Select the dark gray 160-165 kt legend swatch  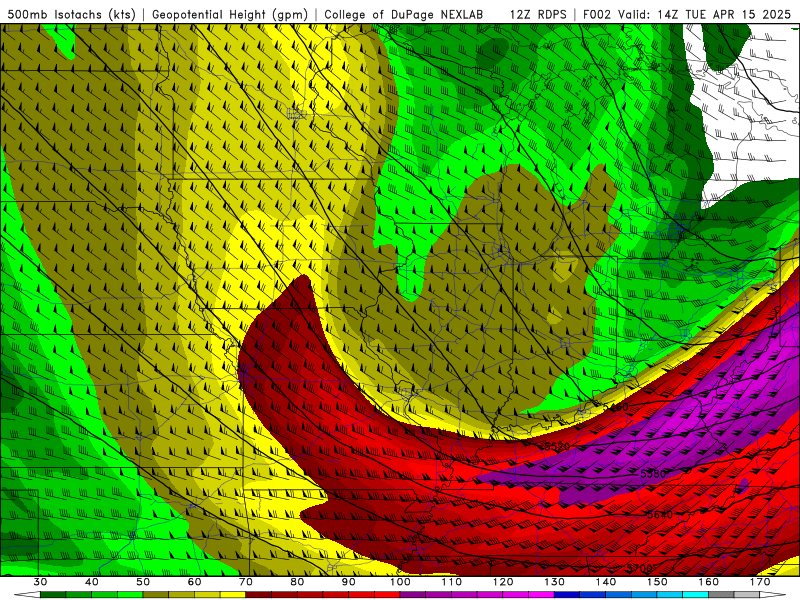click(722, 595)
